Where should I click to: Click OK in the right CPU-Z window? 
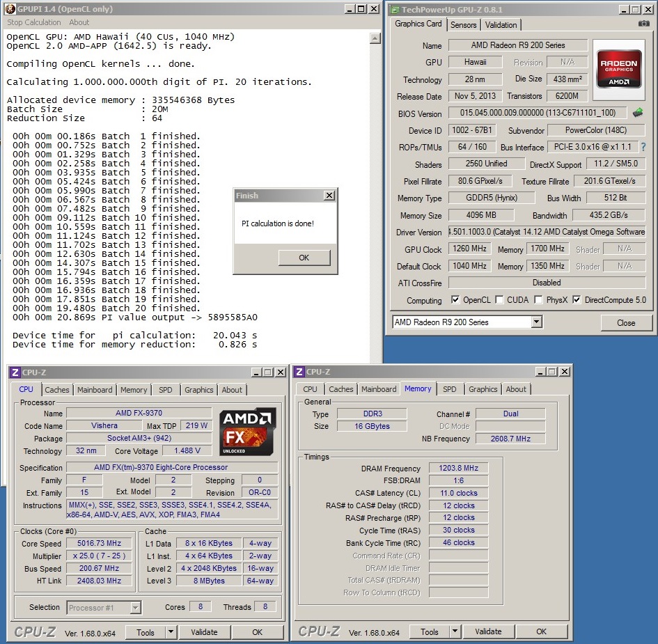pyautogui.click(x=541, y=631)
